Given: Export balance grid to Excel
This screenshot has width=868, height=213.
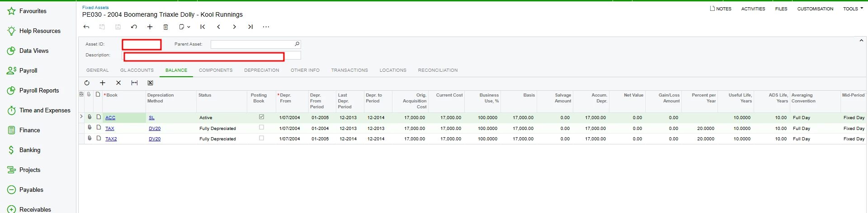Looking at the screenshot, I should tap(150, 83).
